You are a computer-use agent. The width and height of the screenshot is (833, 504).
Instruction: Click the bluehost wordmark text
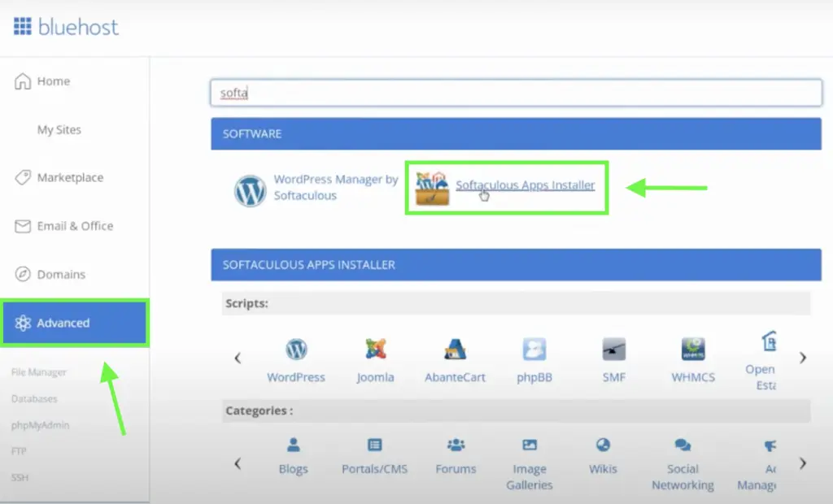[x=78, y=27]
